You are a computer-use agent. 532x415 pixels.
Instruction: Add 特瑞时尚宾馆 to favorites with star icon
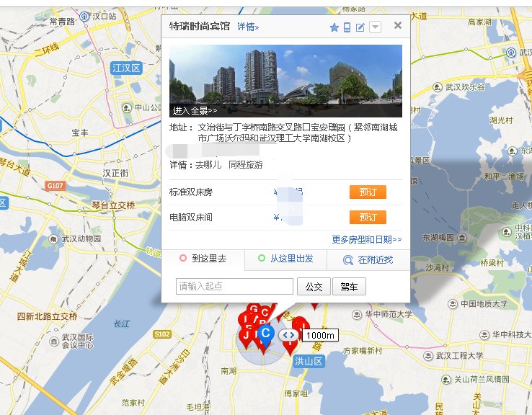[334, 27]
